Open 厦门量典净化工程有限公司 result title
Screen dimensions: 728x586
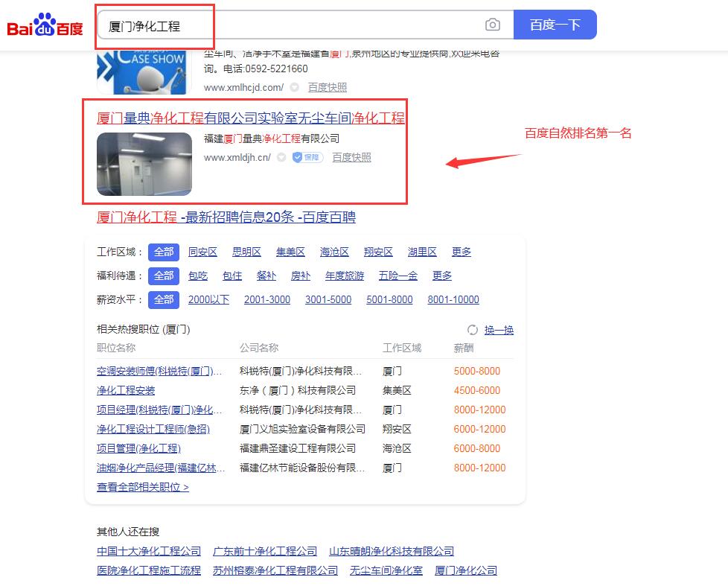251,118
